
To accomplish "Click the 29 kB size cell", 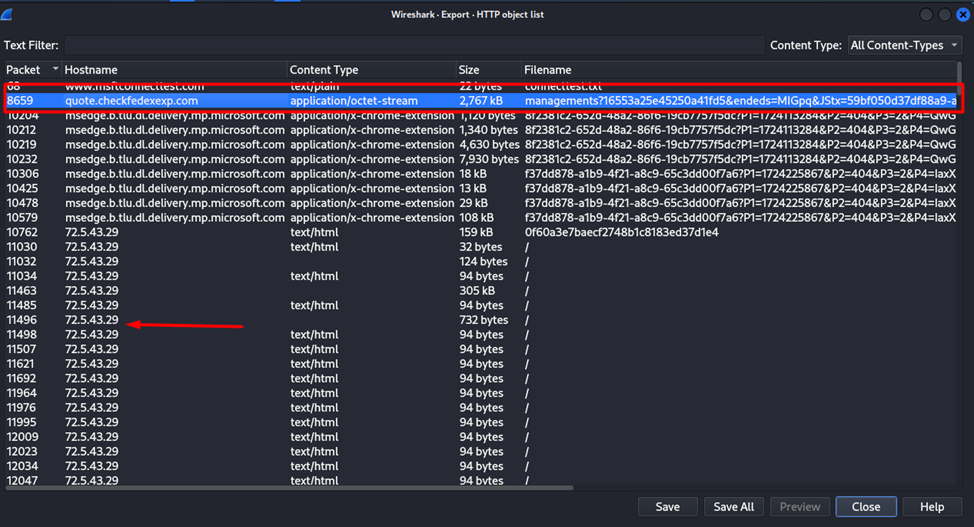I will tap(473, 203).
